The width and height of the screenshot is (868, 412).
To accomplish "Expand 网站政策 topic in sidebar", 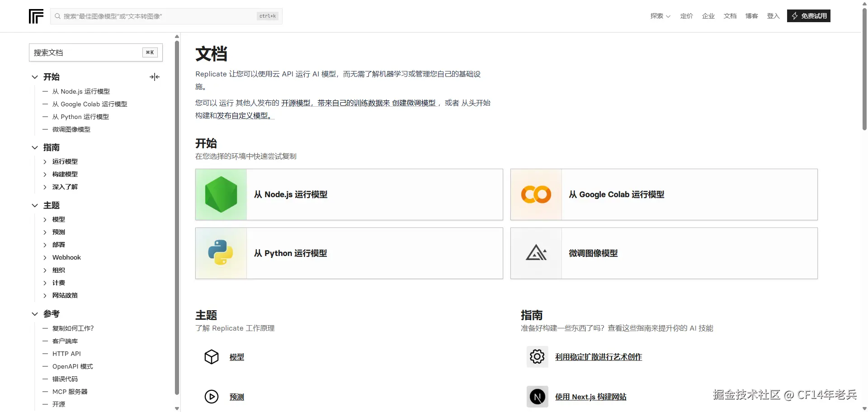I will tap(45, 295).
